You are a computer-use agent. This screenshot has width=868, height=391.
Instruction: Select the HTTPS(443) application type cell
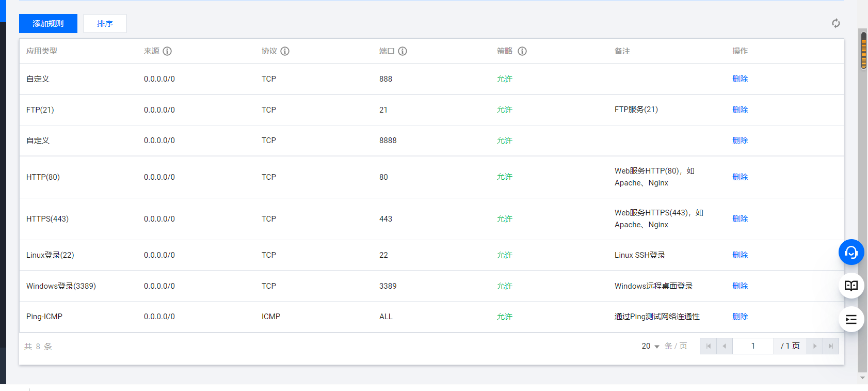pos(47,219)
